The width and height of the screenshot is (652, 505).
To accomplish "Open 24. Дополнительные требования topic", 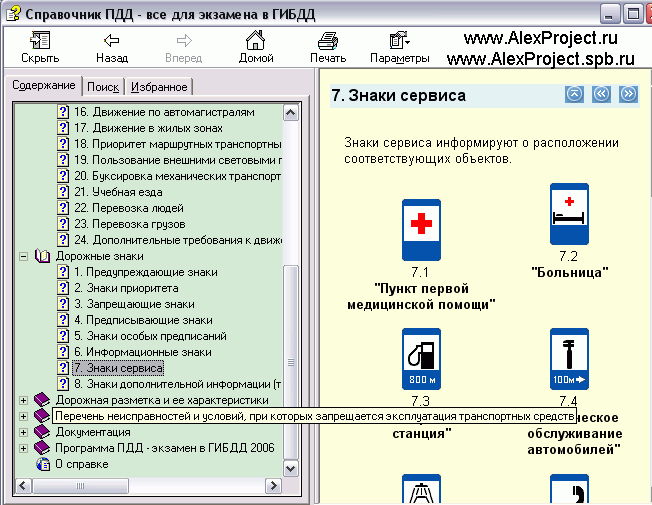I will pyautogui.click(x=178, y=240).
